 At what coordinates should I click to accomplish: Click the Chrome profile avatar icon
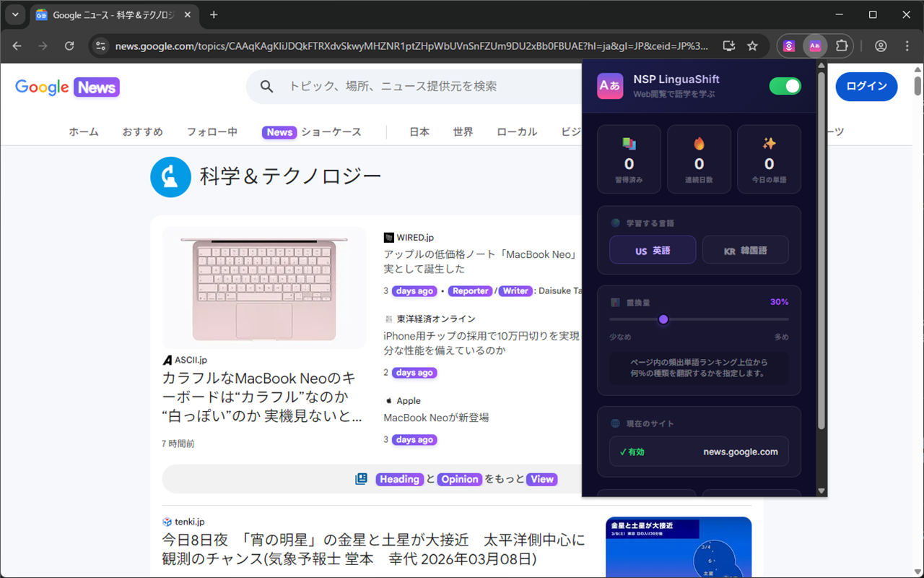881,46
